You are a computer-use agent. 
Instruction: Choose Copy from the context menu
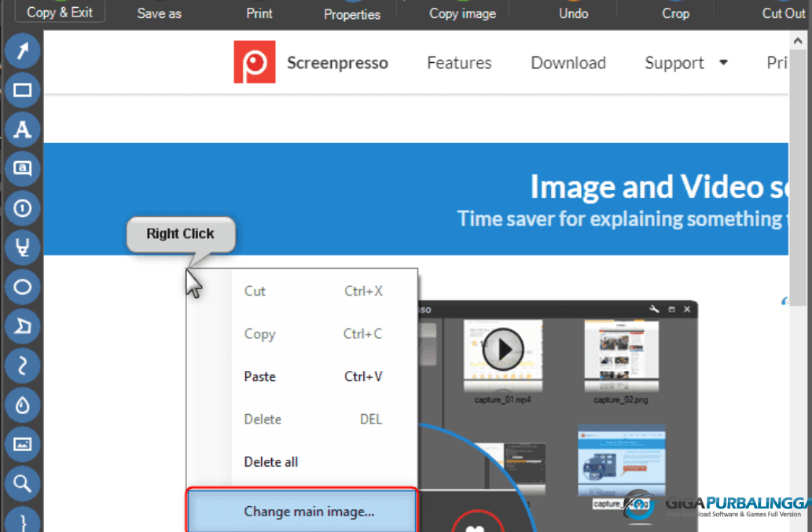(x=302, y=334)
